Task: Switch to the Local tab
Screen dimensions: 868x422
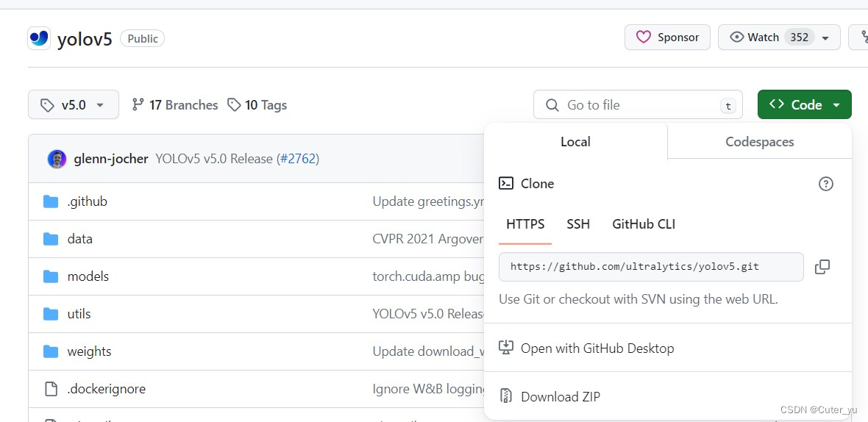Action: coord(576,142)
